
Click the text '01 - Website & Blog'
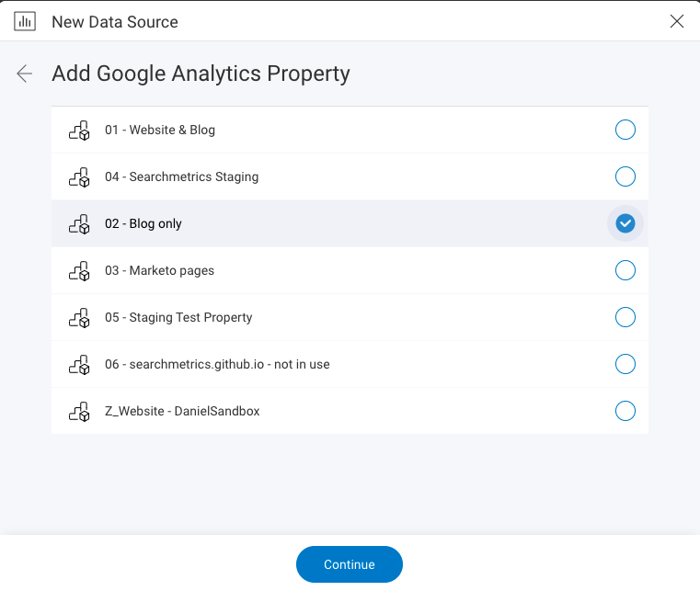coord(160,130)
